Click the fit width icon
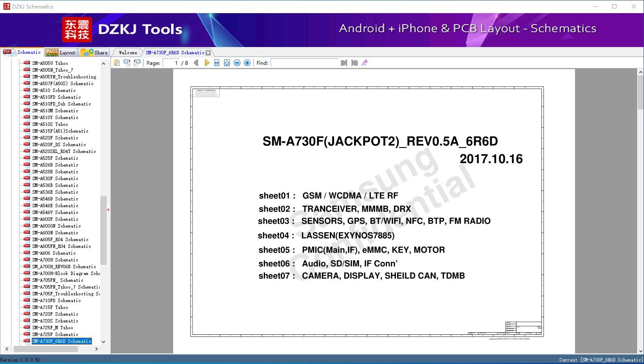 pos(217,63)
